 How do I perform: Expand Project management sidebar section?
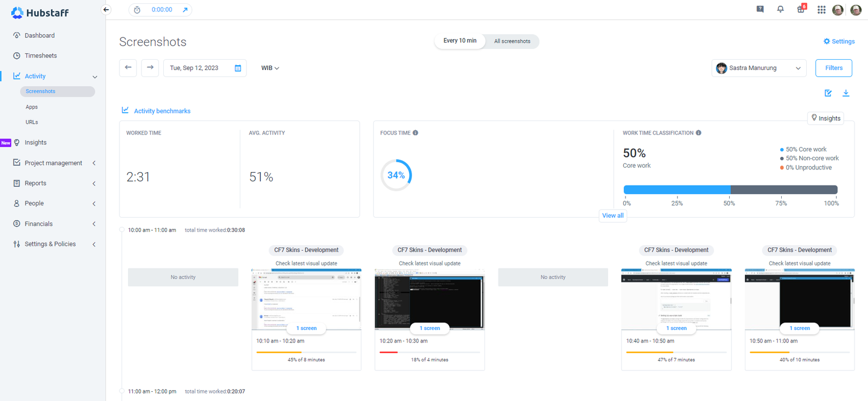tap(53, 163)
